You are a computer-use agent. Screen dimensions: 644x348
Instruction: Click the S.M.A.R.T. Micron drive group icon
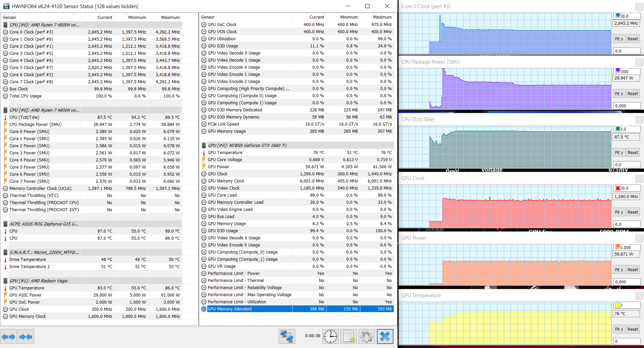(5, 252)
